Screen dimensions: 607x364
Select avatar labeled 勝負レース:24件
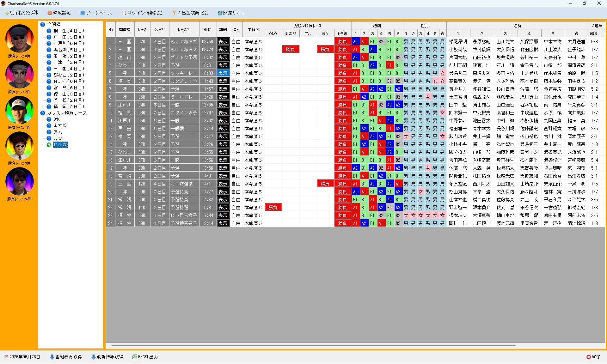tap(19, 181)
